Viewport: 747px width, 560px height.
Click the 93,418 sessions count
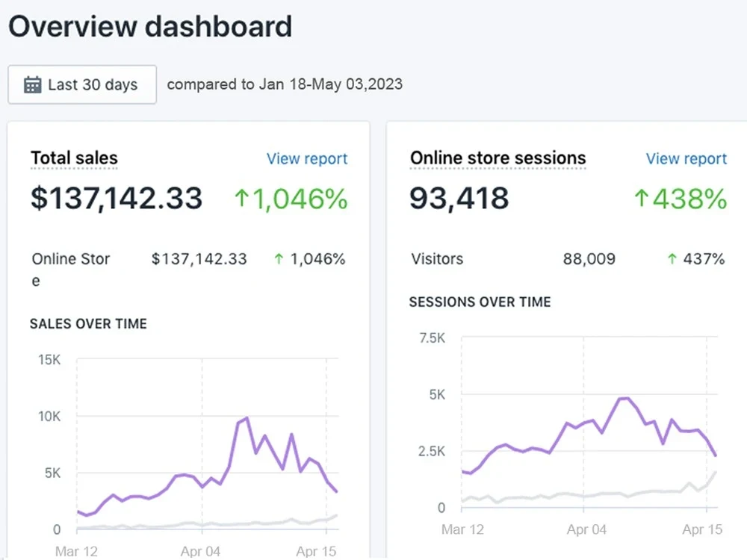[457, 198]
